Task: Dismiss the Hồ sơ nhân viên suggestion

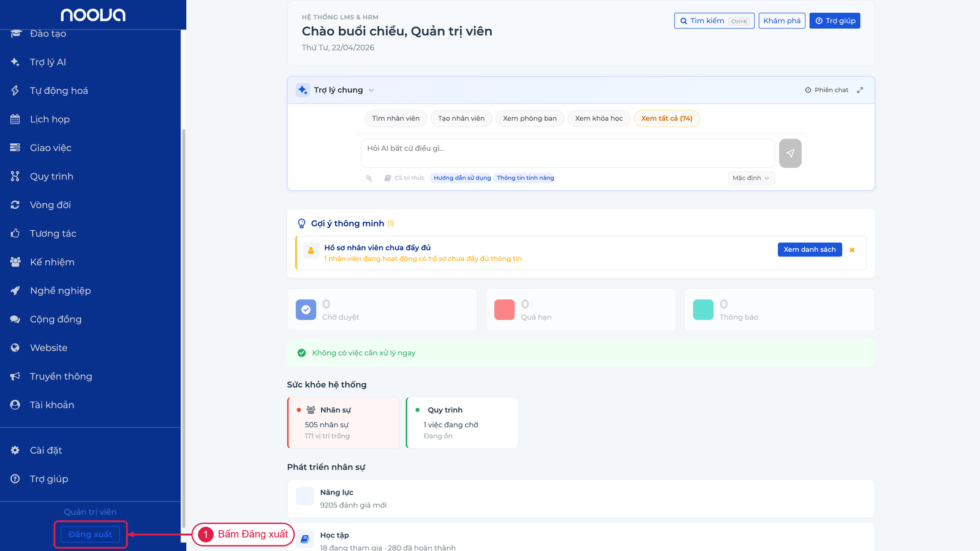Action: [x=852, y=250]
